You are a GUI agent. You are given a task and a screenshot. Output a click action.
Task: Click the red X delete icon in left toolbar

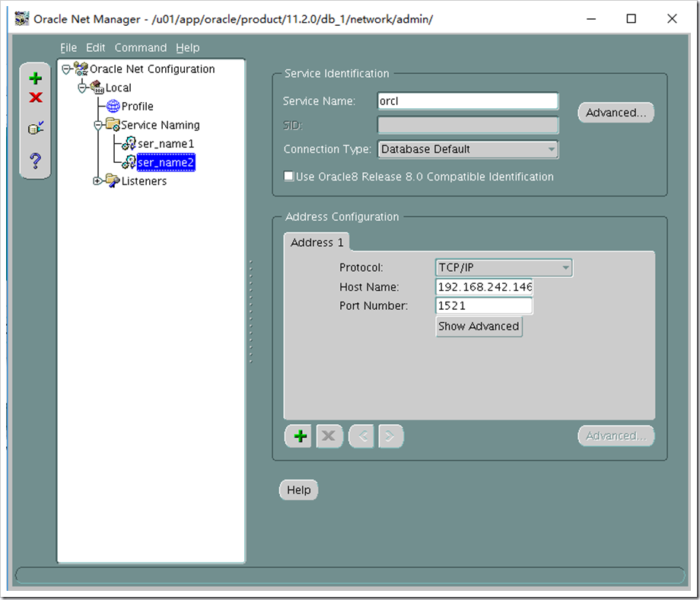(x=35, y=97)
